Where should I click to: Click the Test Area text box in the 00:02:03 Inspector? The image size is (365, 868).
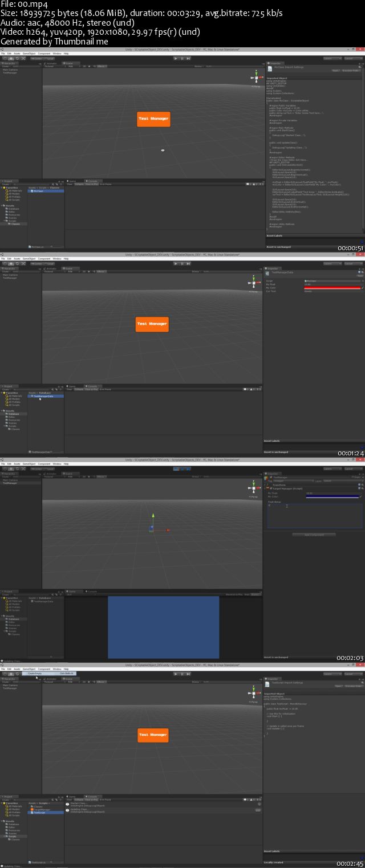[315, 515]
